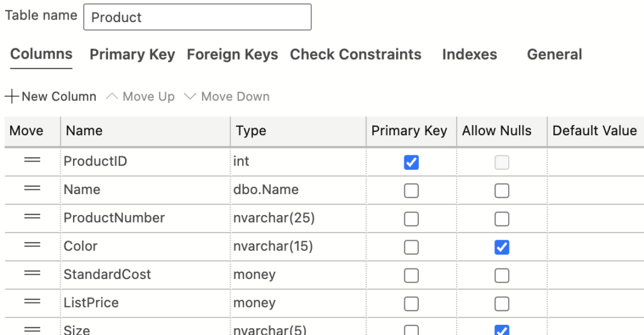Check Primary Key for ProductNumber

click(x=411, y=219)
